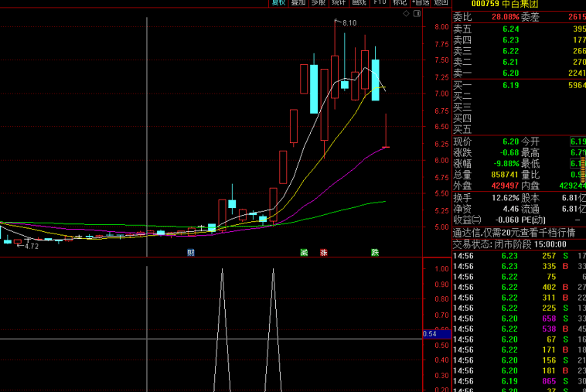The height and width of the screenshot is (392, 586).
Task: Click the last candlestick at 6.20
Action: point(386,131)
